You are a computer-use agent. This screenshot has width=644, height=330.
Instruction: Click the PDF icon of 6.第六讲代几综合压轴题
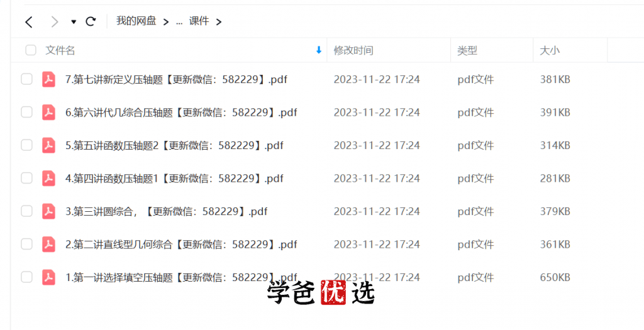pos(49,112)
